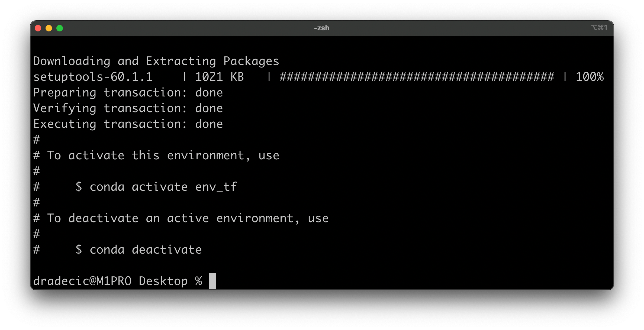Screen dimensions: 644x330
Task: Click the 100% download indicator
Action: pyautogui.click(x=590, y=77)
